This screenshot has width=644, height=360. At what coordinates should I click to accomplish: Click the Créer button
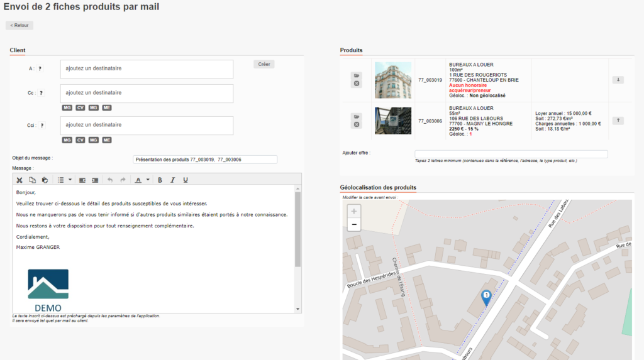(x=264, y=64)
